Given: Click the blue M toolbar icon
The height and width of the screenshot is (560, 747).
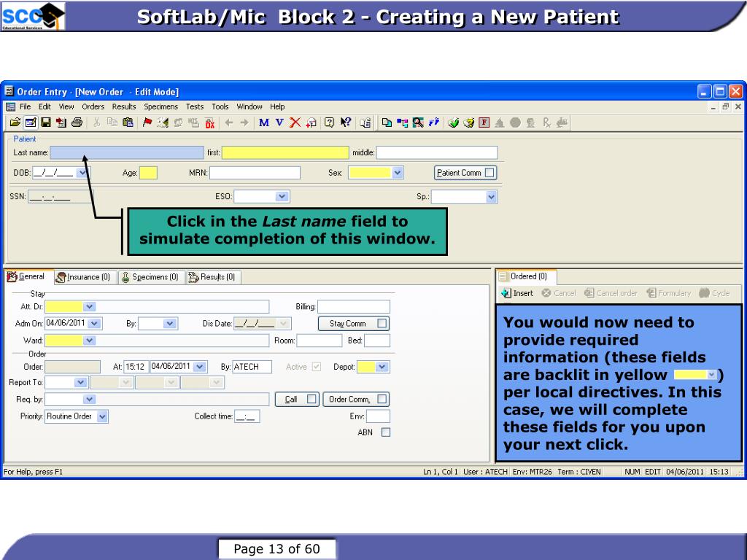Looking at the screenshot, I should pyautogui.click(x=264, y=123).
